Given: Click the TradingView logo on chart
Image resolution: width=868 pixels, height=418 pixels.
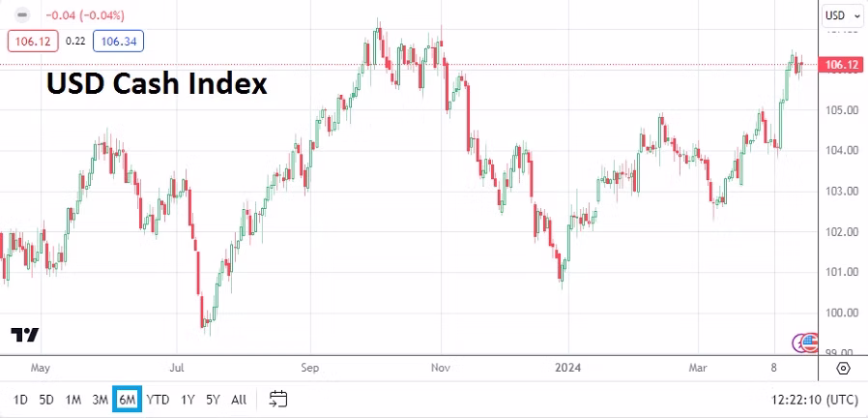Looking at the screenshot, I should 25,335.
